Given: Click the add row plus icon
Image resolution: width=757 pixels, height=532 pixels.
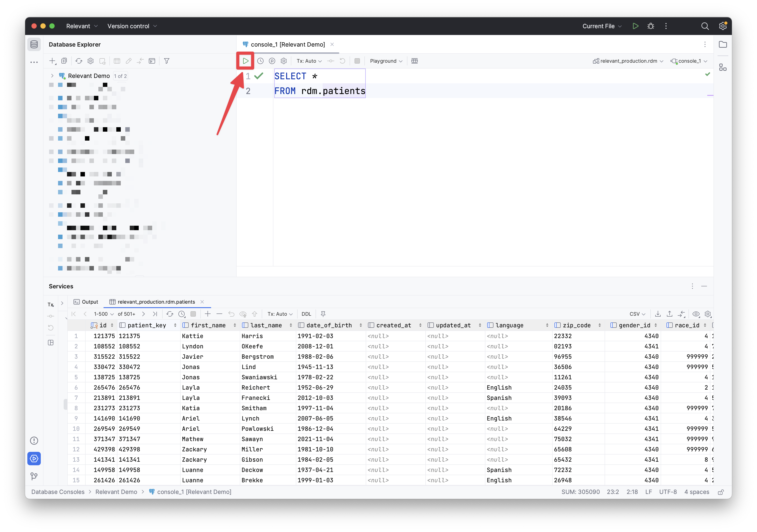Looking at the screenshot, I should tap(208, 314).
